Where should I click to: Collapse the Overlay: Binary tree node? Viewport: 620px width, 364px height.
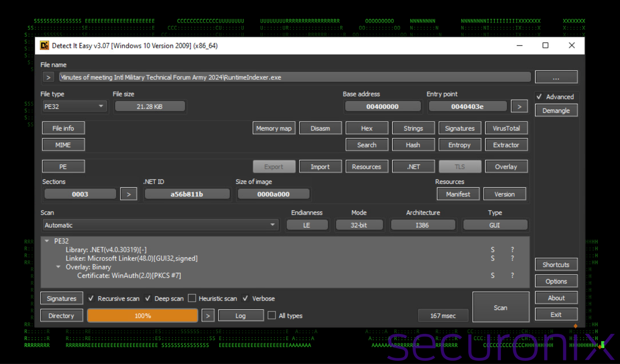pos(58,267)
